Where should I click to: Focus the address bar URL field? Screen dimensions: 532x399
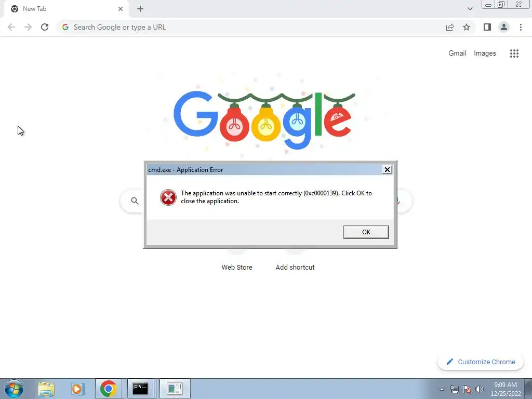pyautogui.click(x=251, y=27)
